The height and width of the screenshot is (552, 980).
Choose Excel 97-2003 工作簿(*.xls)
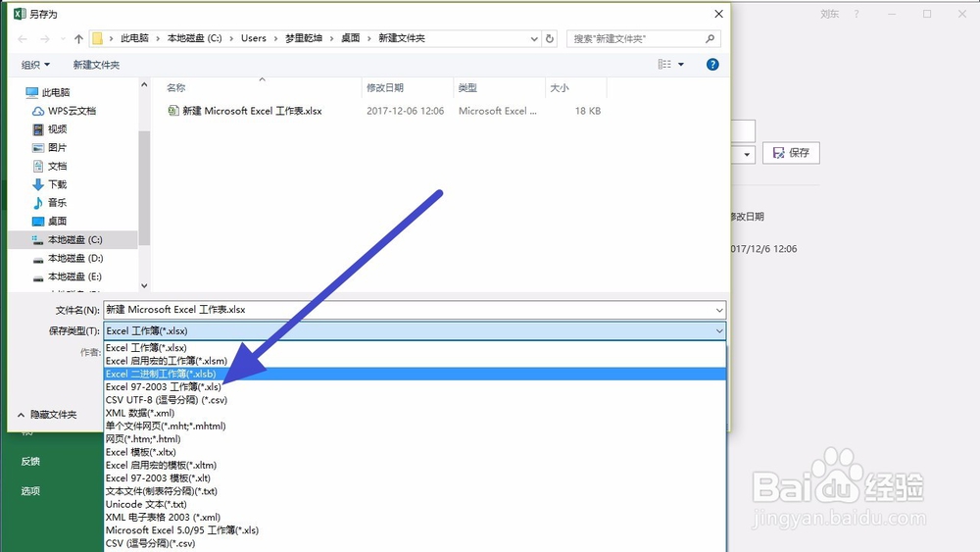click(415, 387)
